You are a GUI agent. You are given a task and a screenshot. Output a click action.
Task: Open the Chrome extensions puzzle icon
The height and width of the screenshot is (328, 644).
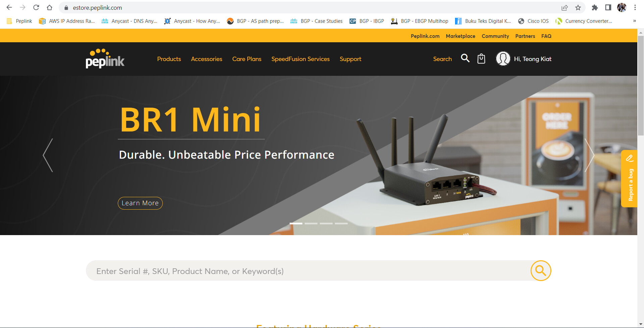595,7
